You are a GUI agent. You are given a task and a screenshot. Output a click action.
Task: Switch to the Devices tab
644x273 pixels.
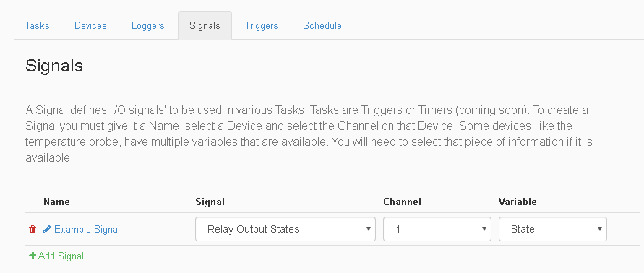click(x=90, y=25)
